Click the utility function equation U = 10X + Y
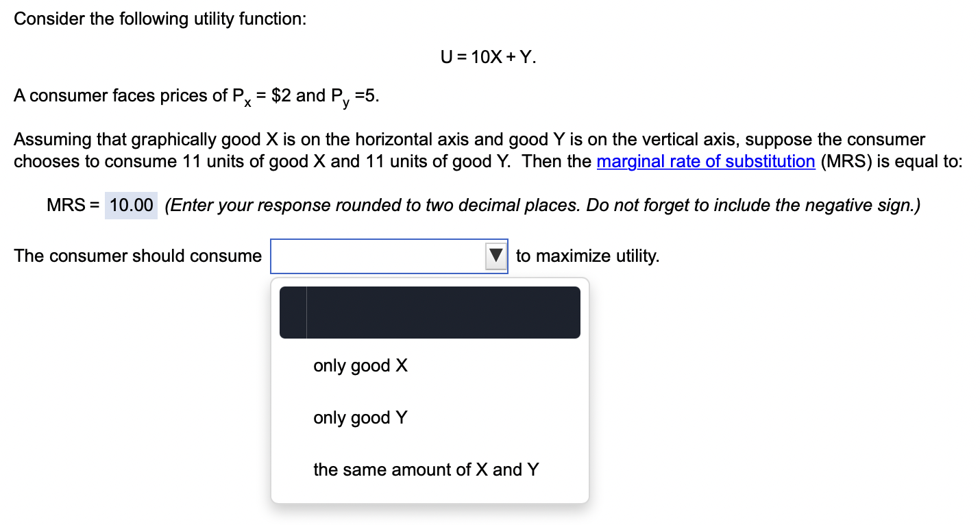The image size is (980, 525). pyautogui.click(x=489, y=56)
